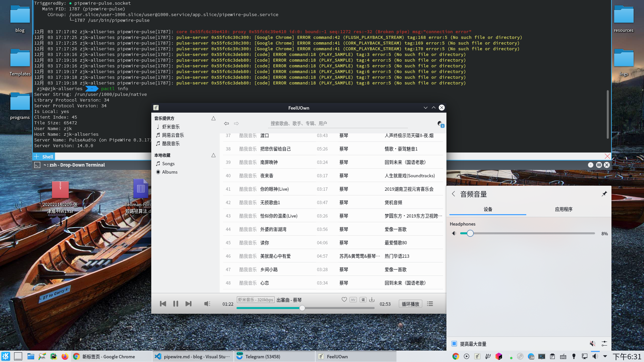Like the current song with heart icon
Screen dimensions: 644x362
344,300
